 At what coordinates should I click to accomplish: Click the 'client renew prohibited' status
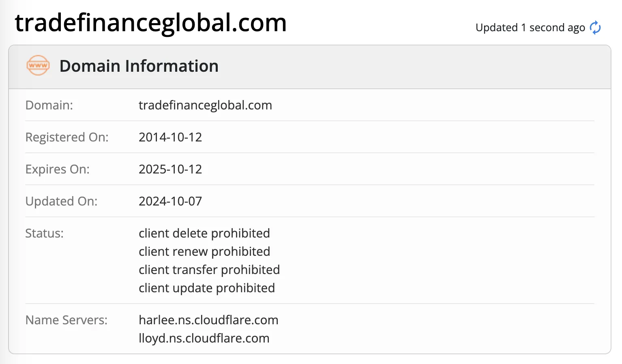click(x=204, y=252)
